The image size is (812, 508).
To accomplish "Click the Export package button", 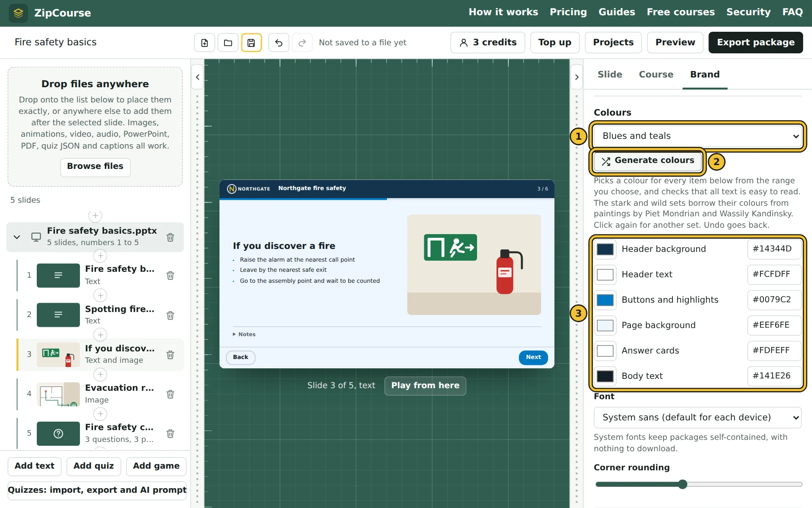I will (x=756, y=42).
